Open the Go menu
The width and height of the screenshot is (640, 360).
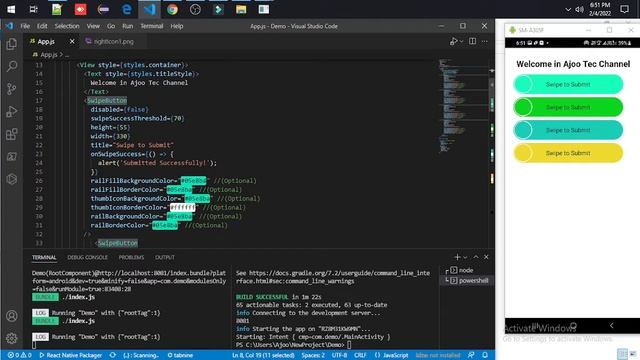point(111,26)
